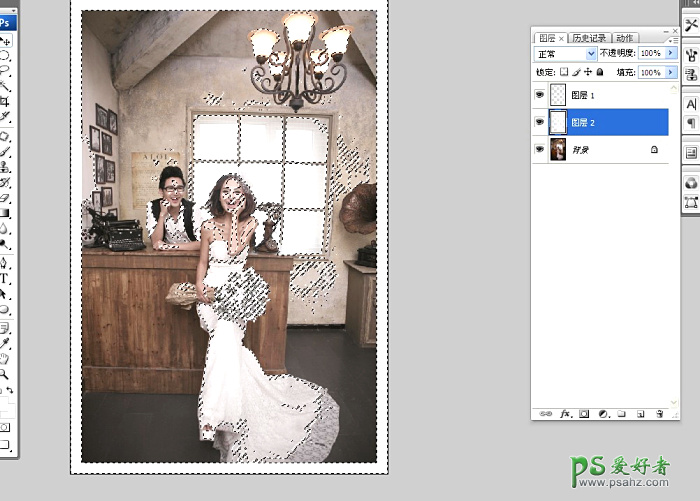Delete layer using trash icon
Image resolution: width=700 pixels, height=501 pixels.
(x=659, y=413)
